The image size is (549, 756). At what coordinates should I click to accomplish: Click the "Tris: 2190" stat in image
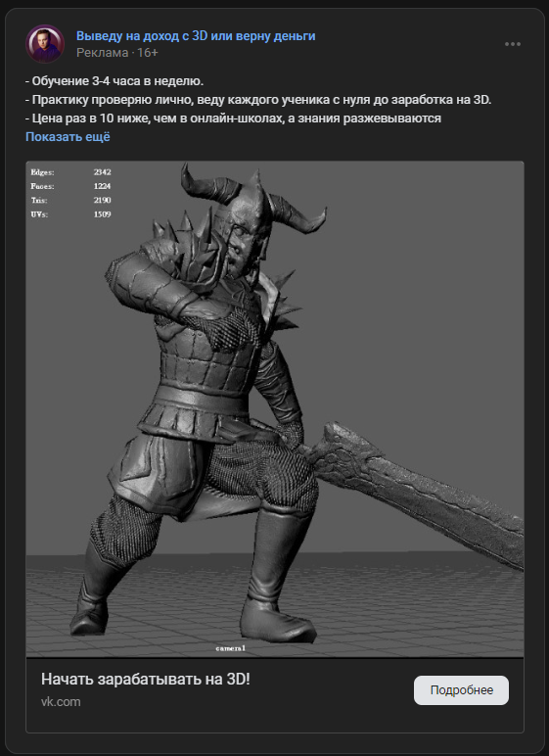tap(70, 200)
